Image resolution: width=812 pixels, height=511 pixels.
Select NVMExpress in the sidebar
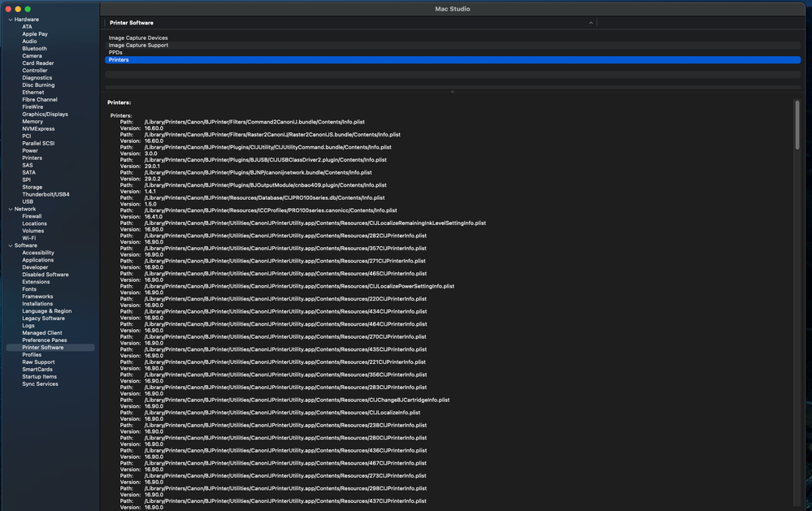pyautogui.click(x=38, y=129)
